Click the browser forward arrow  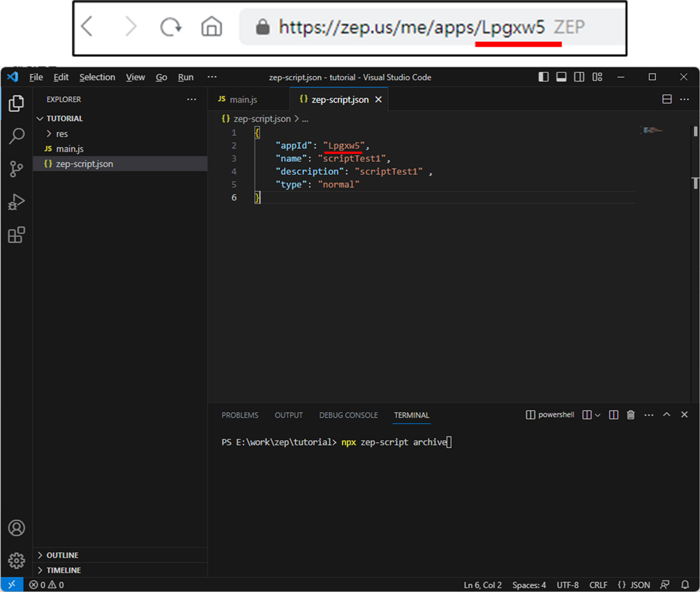point(131,26)
